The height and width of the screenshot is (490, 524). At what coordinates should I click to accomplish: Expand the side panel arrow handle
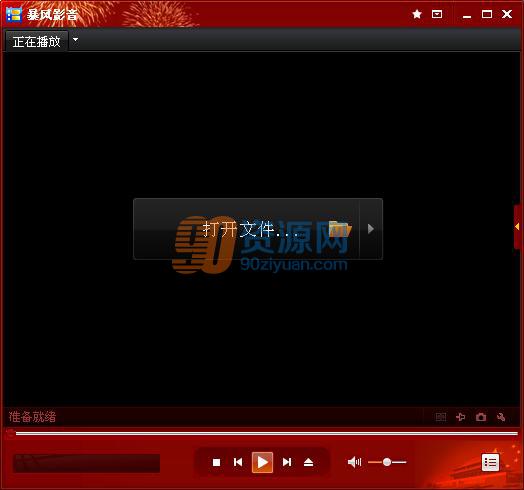click(x=517, y=227)
